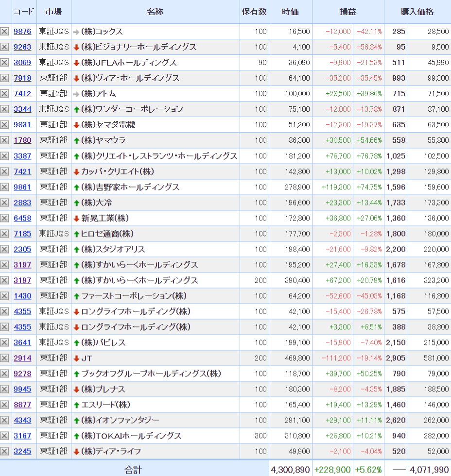Open stock code 2914 for JT
Image resolution: width=451 pixels, height=476 pixels.
(x=22, y=358)
